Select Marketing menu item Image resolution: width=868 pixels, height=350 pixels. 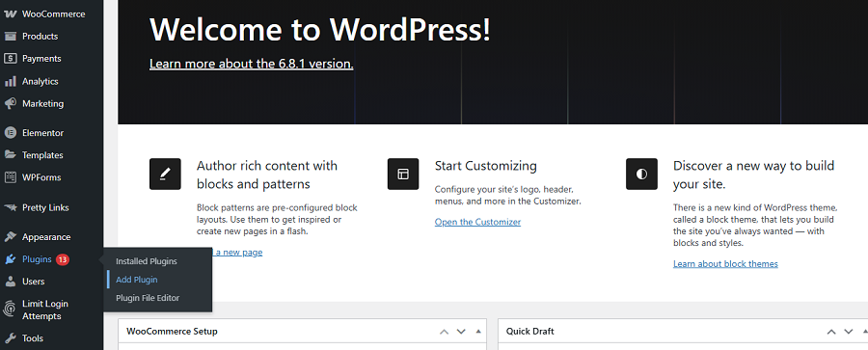coord(42,103)
